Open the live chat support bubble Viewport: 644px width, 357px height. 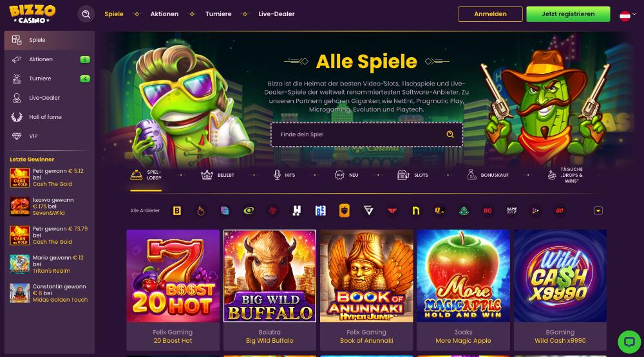pos(629,342)
